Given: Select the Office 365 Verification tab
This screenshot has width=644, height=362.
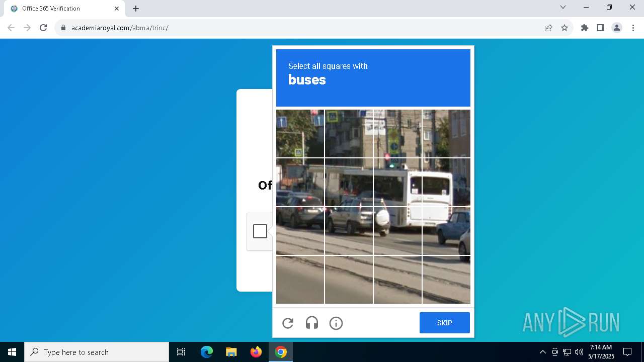Looking at the screenshot, I should 64,9.
